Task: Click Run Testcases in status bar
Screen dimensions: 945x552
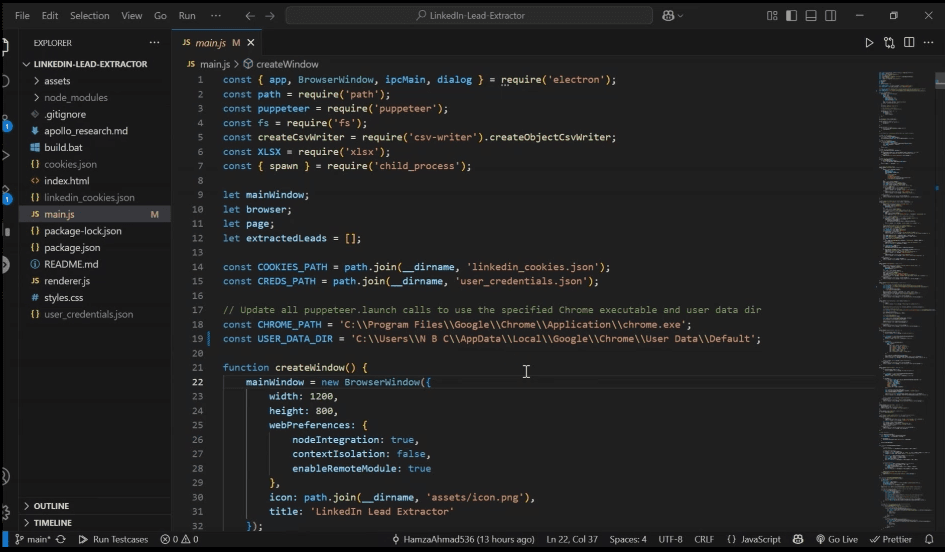Action: [113, 539]
